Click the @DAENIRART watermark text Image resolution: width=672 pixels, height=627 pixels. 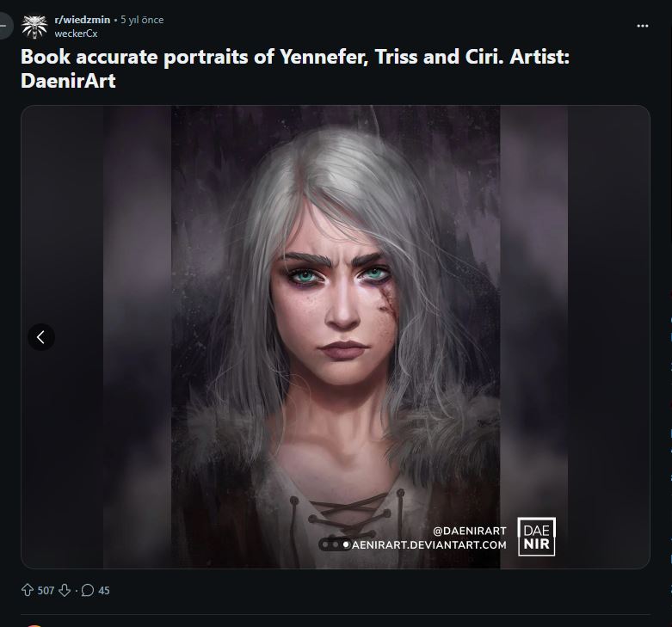click(469, 531)
